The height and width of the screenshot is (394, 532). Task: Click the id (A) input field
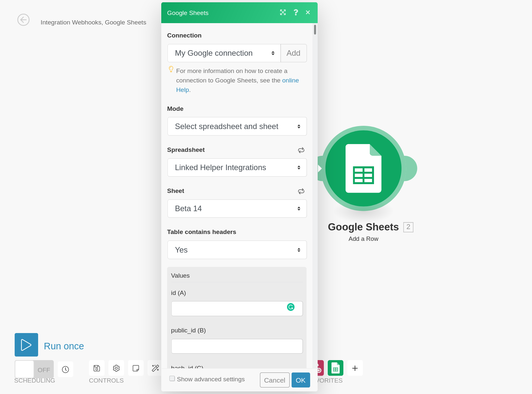(228, 309)
